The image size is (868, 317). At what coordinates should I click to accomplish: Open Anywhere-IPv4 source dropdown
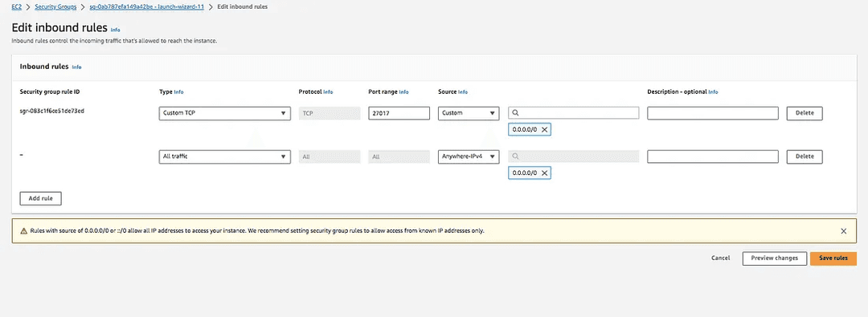pos(469,156)
